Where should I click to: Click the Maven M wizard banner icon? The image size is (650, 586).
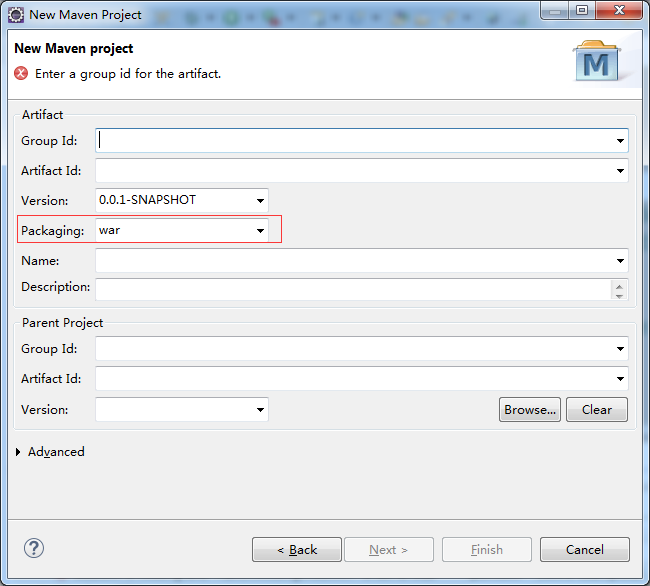point(596,61)
